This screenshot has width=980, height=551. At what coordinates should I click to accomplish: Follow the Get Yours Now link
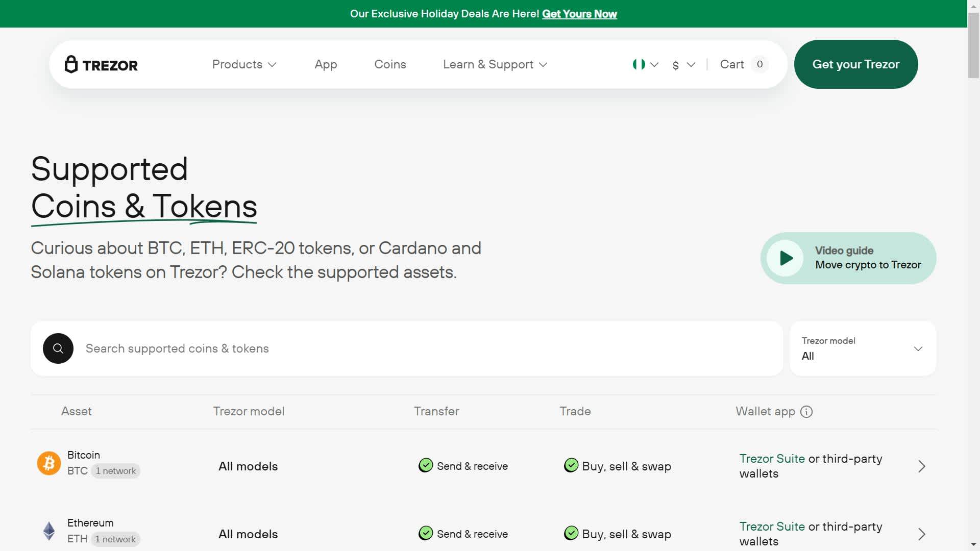[x=579, y=14]
